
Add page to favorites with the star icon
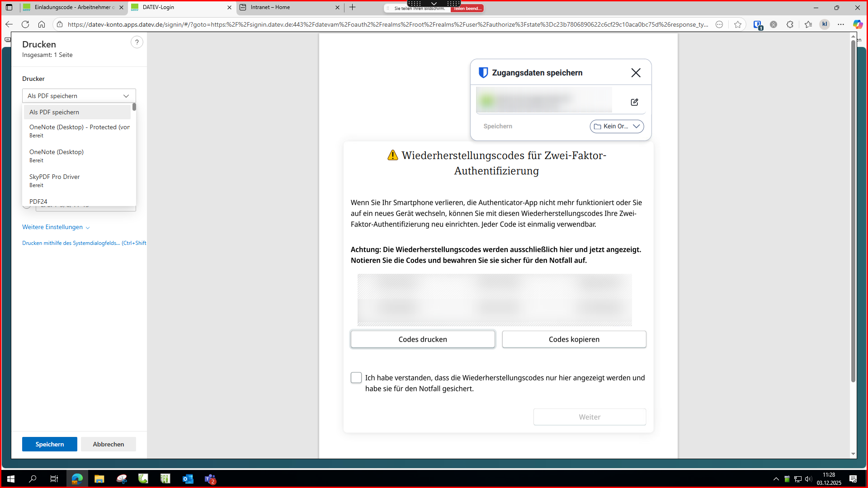pos(738,24)
